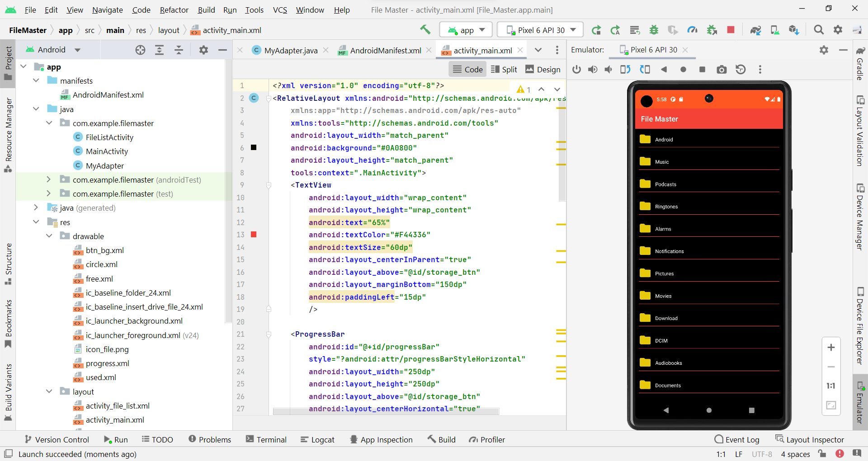Click emulator Back triangle button
The height and width of the screenshot is (461, 868).
click(x=664, y=70)
